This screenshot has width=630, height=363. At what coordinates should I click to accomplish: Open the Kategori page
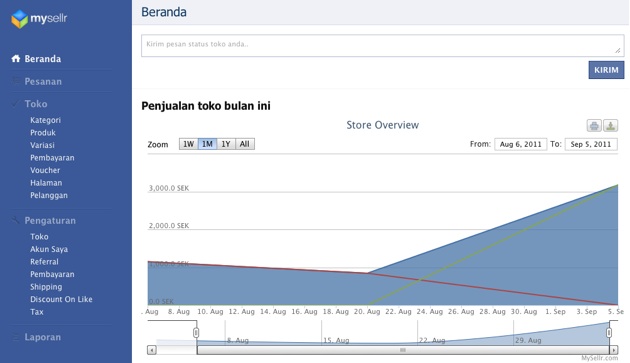click(x=45, y=120)
